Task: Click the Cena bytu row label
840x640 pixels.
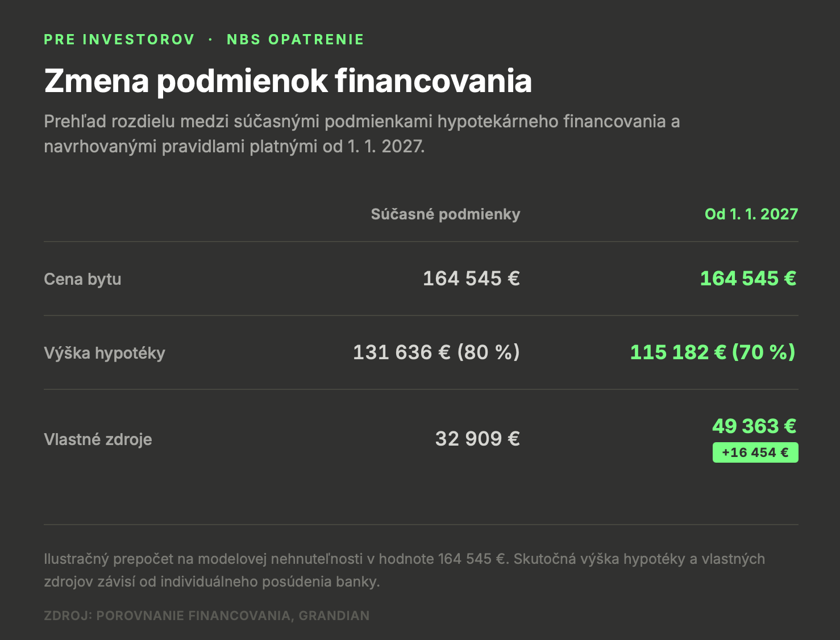Action: pos(82,279)
